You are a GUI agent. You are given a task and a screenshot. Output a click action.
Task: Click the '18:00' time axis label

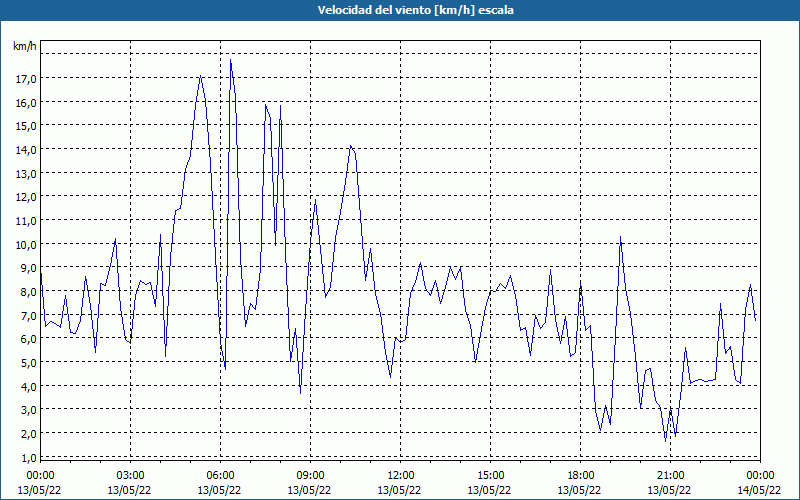[x=581, y=476]
